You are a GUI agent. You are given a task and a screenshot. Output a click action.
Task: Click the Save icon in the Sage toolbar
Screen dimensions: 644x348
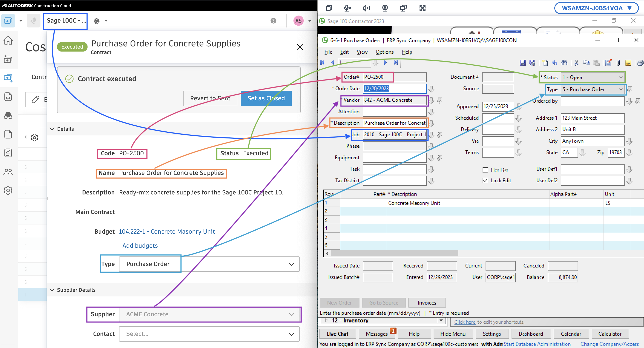[x=522, y=63]
